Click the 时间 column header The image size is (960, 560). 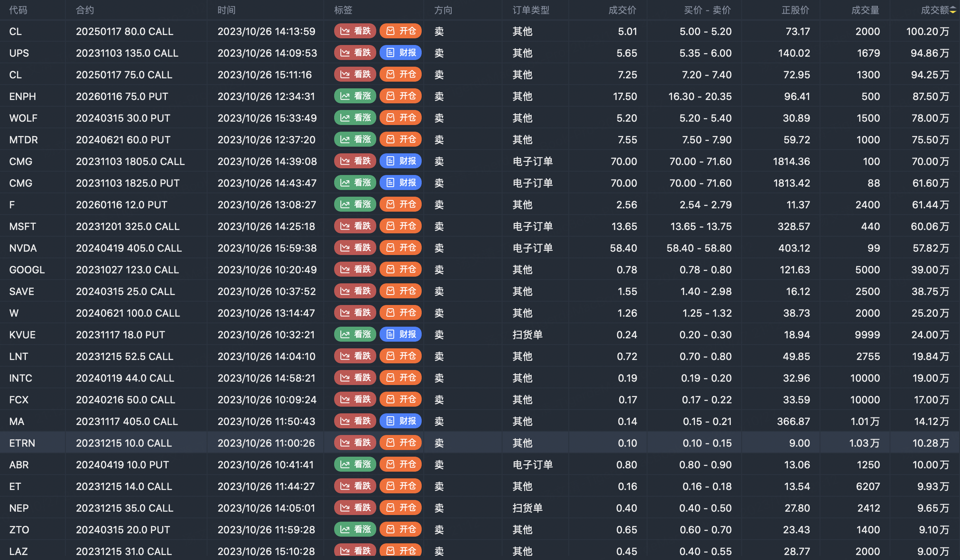click(x=226, y=10)
